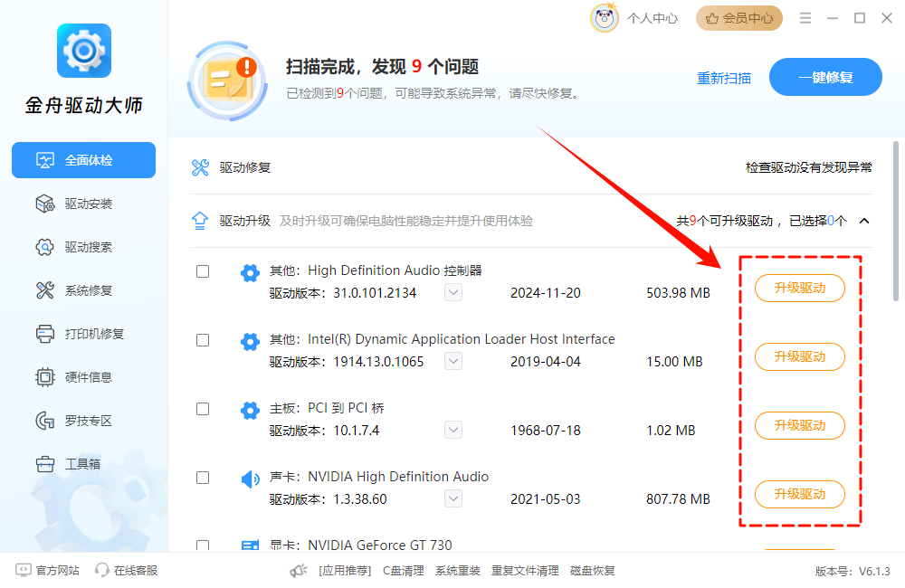Click the 2019-04-04 date value
905x588 pixels.
click(546, 362)
